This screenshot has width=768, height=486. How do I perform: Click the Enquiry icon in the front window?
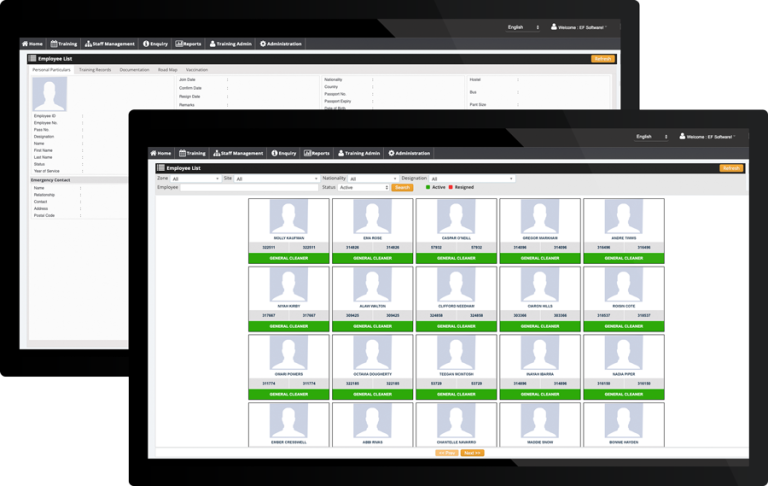[x=273, y=153]
